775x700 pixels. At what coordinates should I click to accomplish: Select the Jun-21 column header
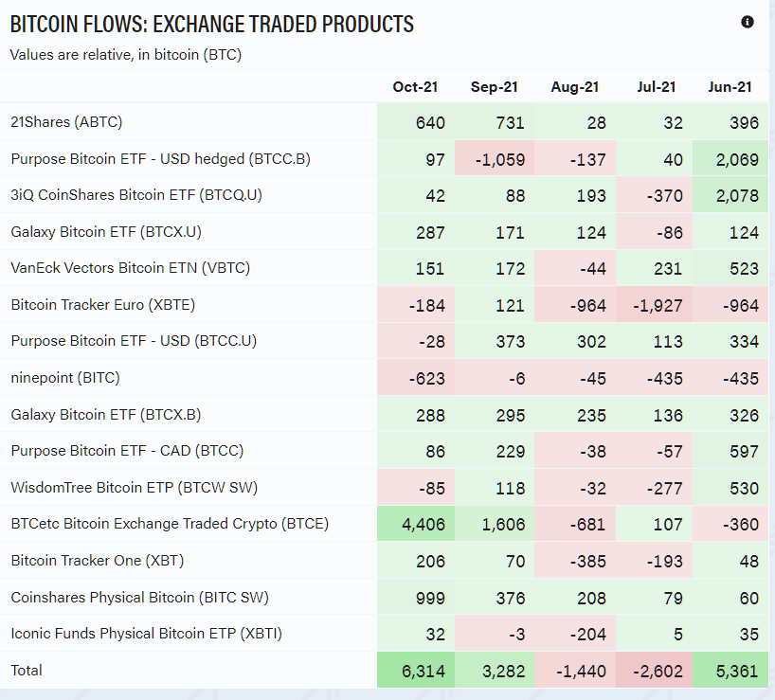coord(730,87)
